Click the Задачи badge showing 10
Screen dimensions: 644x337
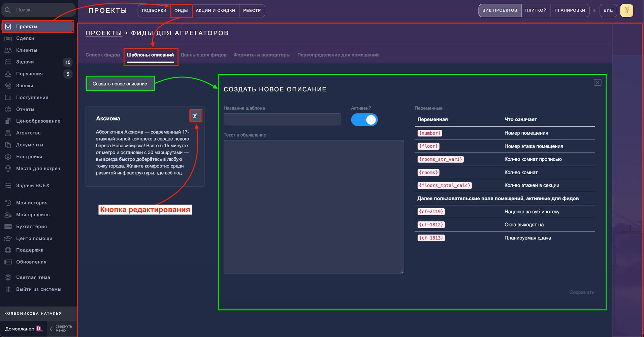tap(68, 62)
